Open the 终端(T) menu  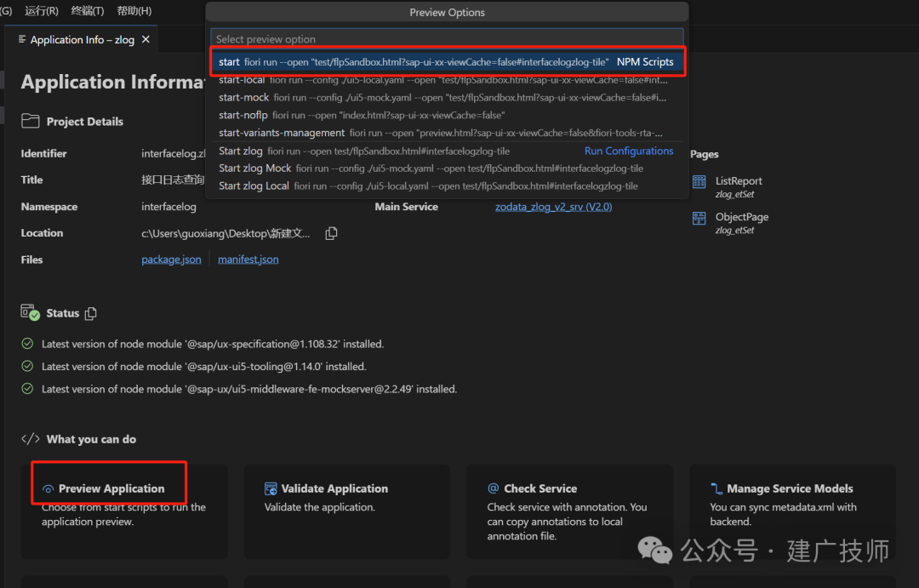point(88,10)
